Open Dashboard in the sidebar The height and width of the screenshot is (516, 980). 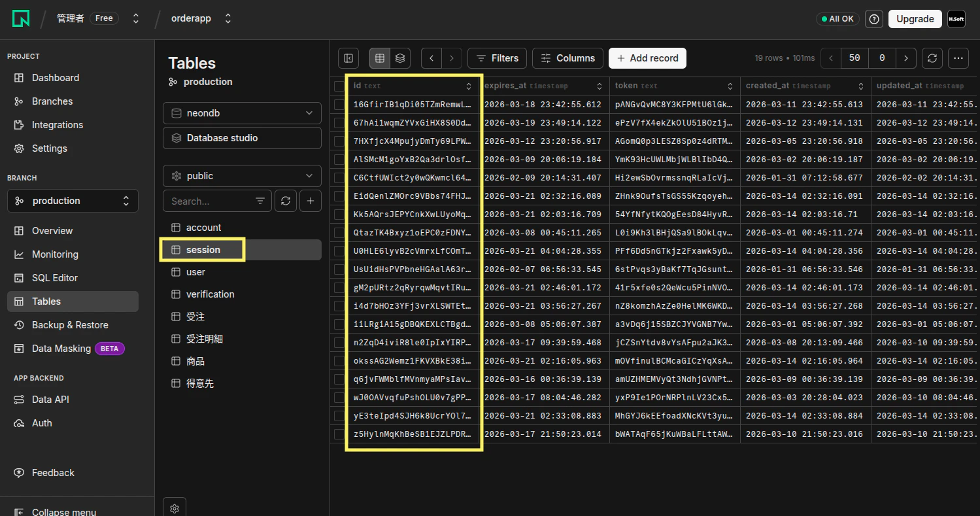click(x=73, y=78)
